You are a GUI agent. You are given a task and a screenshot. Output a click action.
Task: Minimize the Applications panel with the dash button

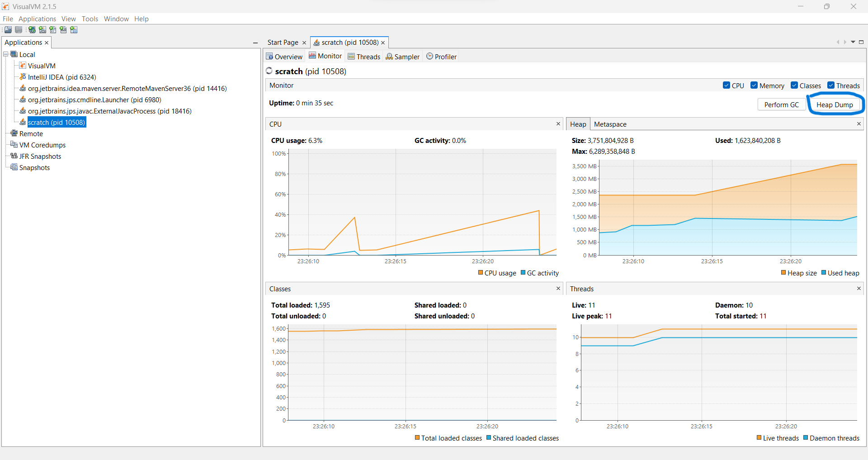255,43
